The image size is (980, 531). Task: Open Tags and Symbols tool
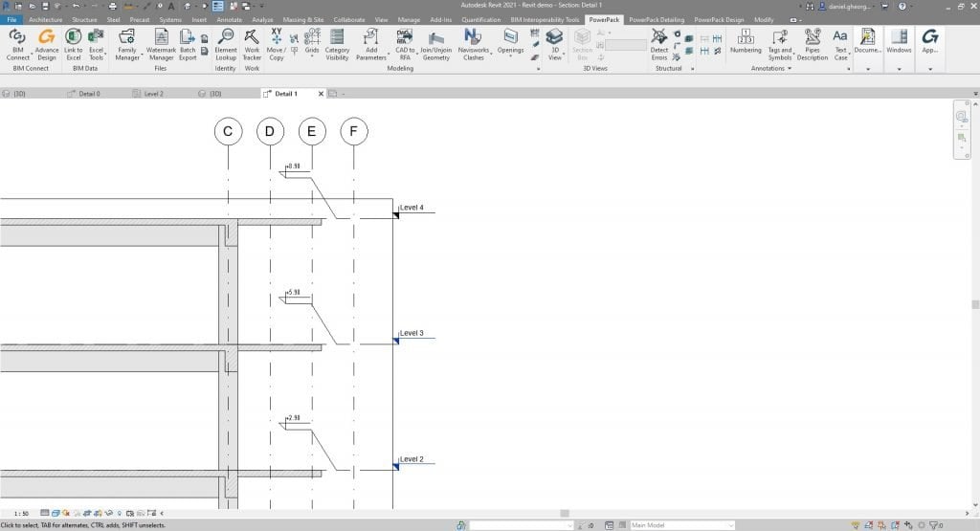(779, 44)
